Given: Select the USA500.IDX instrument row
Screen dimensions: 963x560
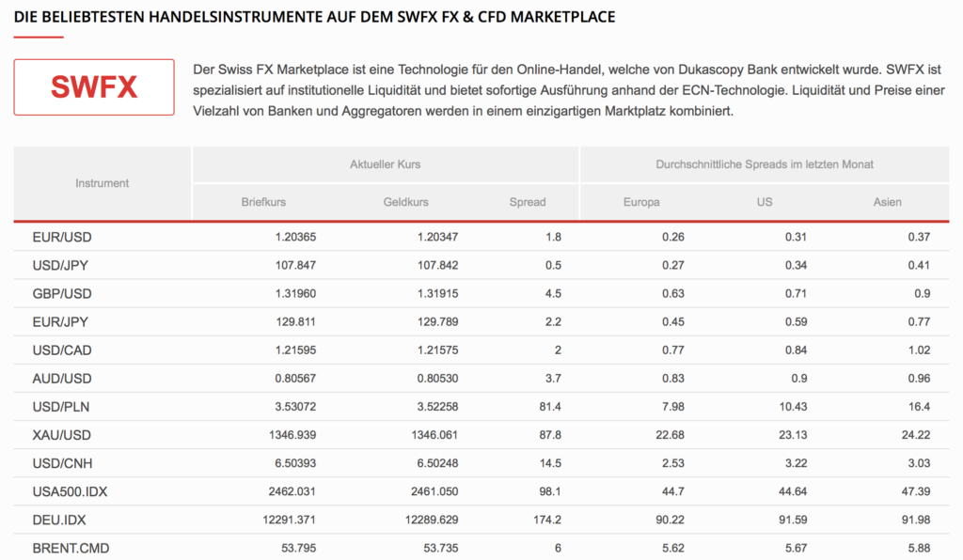Looking at the screenshot, I should pos(481,490).
